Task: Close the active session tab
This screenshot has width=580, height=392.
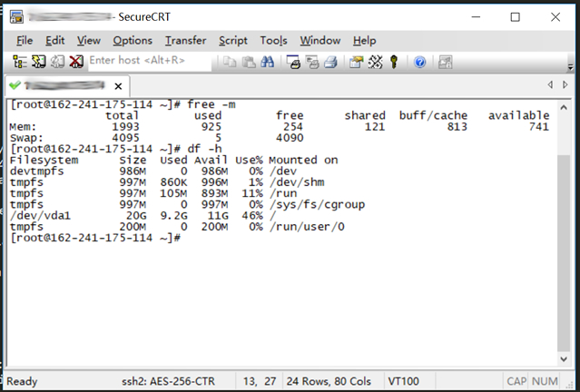Action: tap(118, 86)
